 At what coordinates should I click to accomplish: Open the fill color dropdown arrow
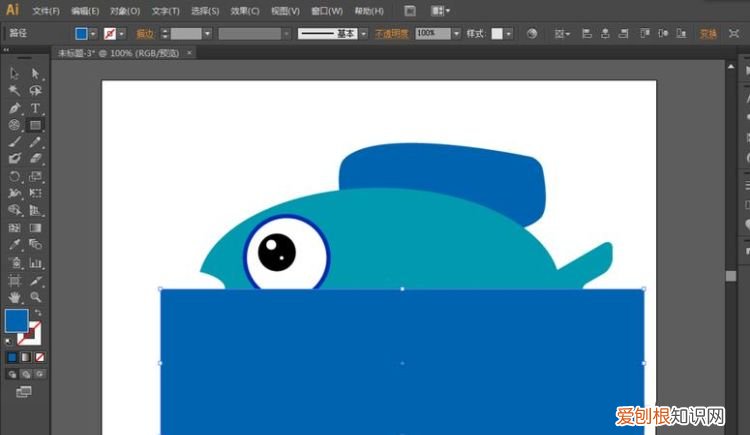click(x=95, y=33)
